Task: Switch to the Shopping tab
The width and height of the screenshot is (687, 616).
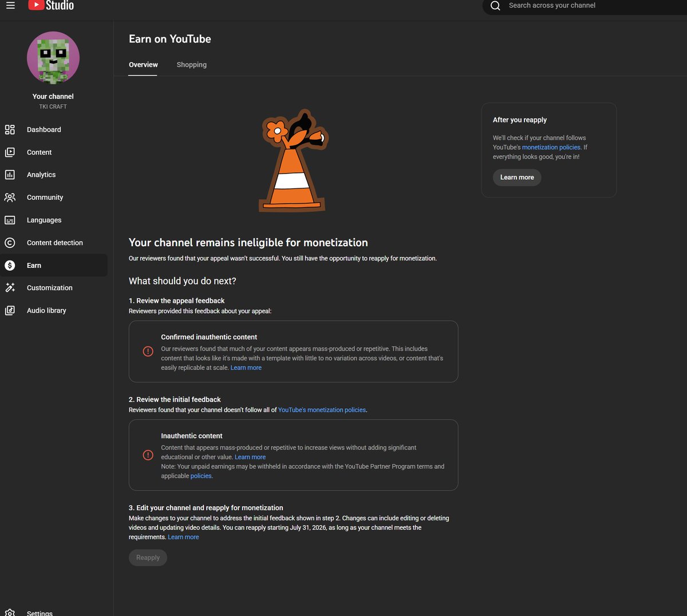Action: tap(191, 65)
